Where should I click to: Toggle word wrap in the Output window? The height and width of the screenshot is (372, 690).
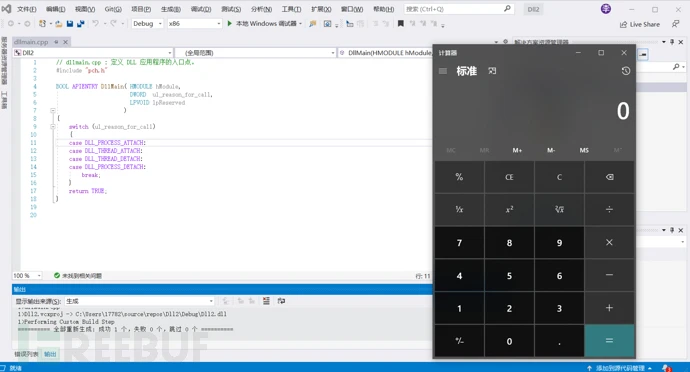[281, 301]
